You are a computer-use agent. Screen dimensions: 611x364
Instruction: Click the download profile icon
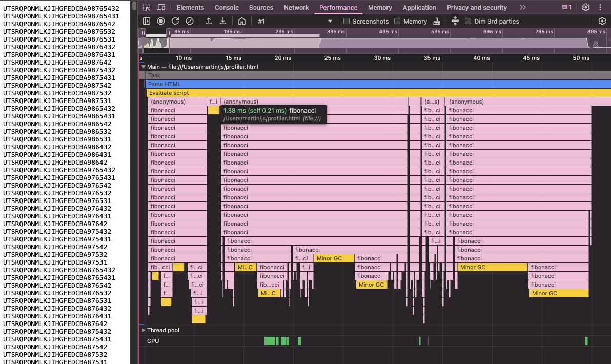point(223,21)
